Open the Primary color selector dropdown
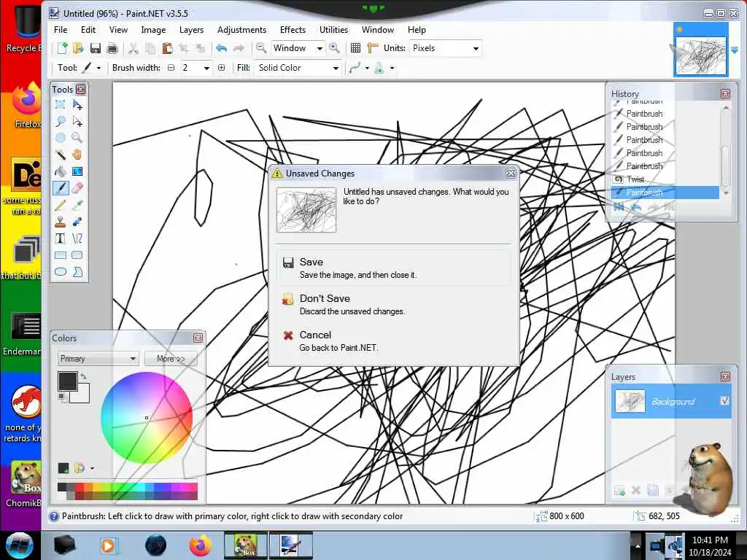 coord(98,359)
